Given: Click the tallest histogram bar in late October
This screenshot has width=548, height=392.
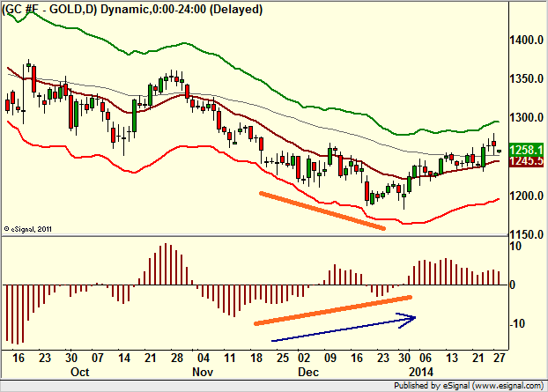Looking at the screenshot, I should (166, 264).
